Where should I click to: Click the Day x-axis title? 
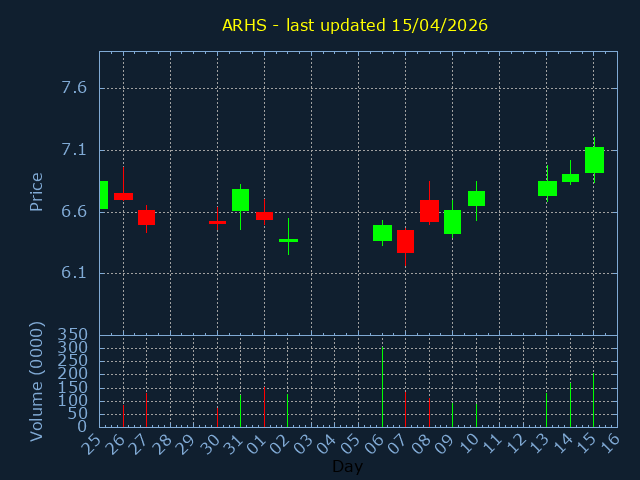coord(347,466)
